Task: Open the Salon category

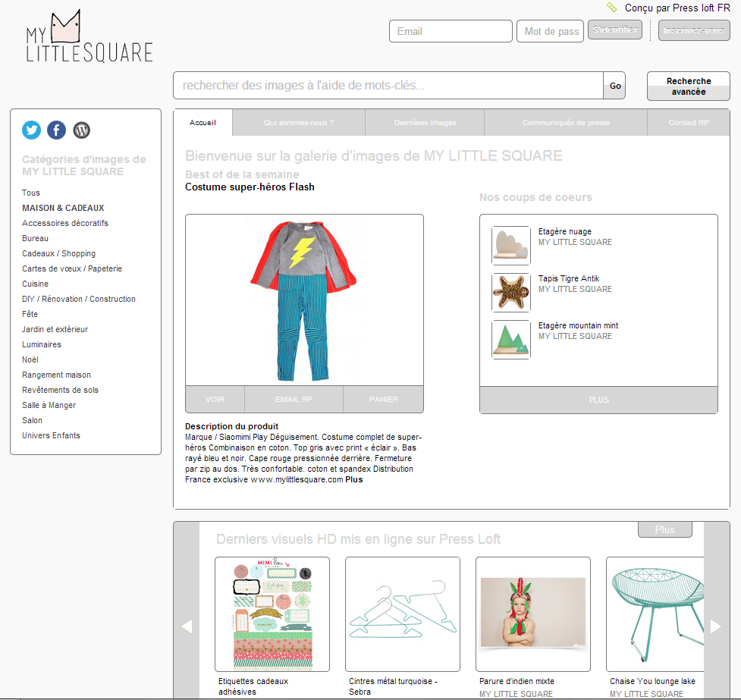Action: point(32,420)
